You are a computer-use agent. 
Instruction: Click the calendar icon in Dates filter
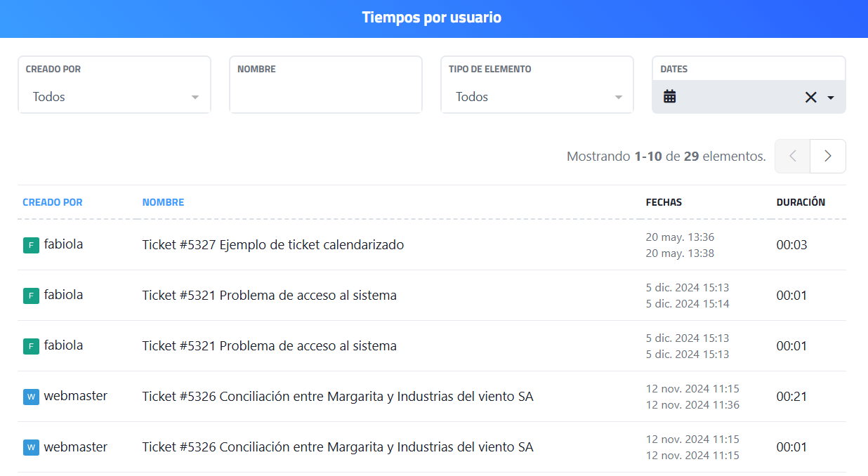point(669,97)
